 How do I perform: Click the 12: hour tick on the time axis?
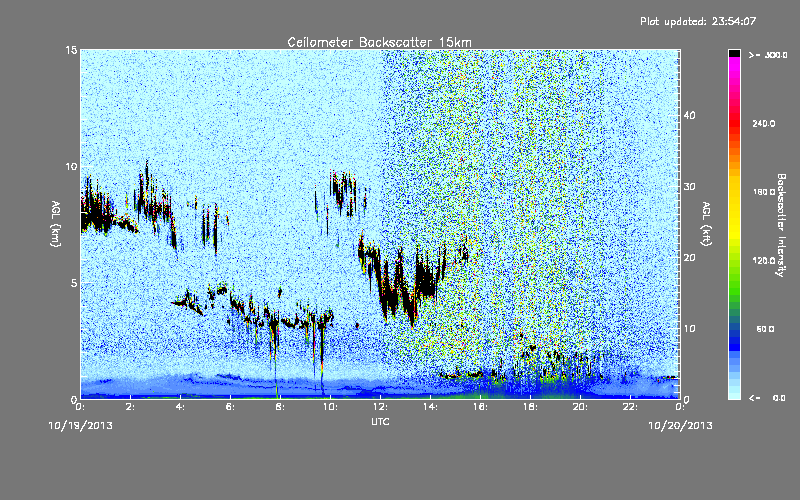(380, 407)
